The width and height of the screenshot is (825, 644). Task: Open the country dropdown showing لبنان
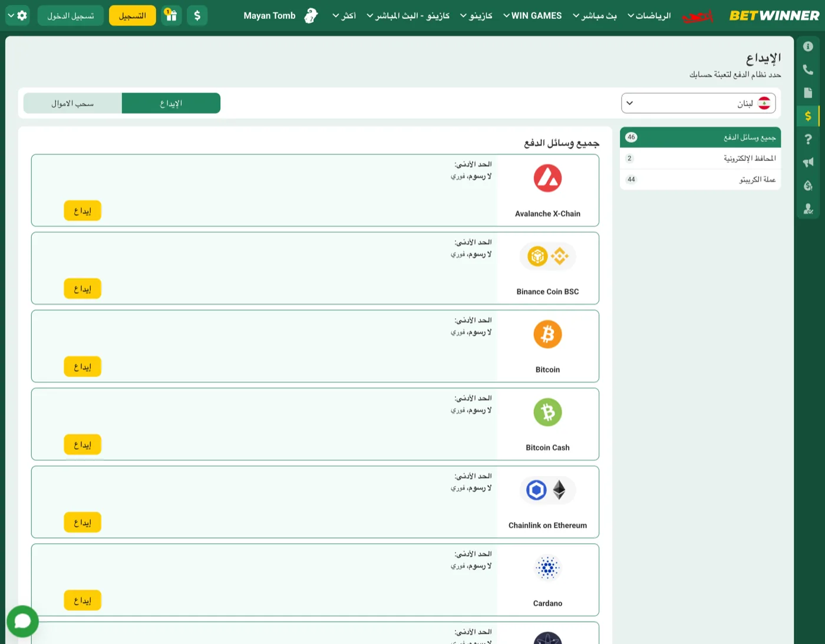coord(698,103)
